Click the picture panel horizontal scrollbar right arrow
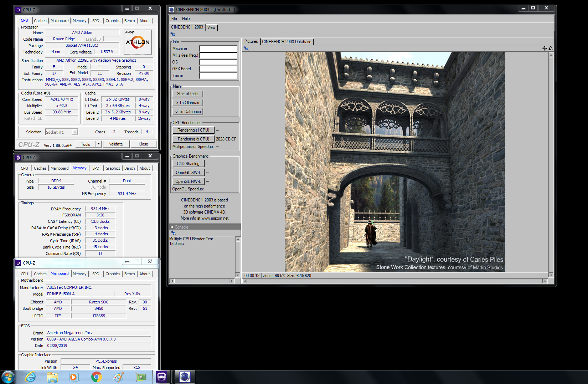The width and height of the screenshot is (588, 384). click(x=545, y=281)
